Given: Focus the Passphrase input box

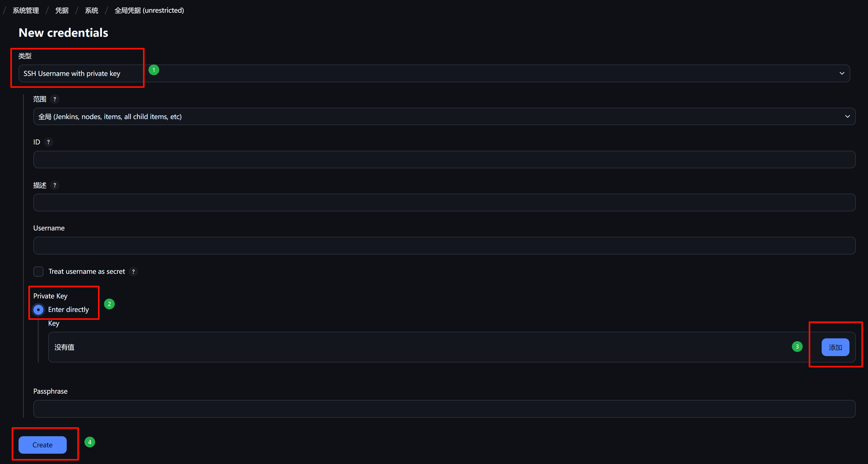Looking at the screenshot, I should coord(444,409).
